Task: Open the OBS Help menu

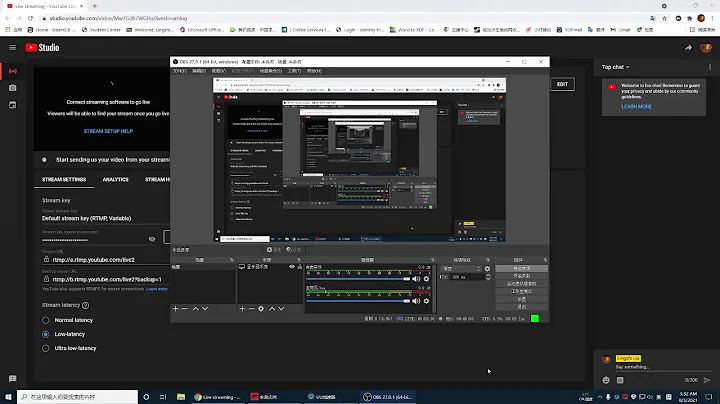Action: click(x=314, y=71)
